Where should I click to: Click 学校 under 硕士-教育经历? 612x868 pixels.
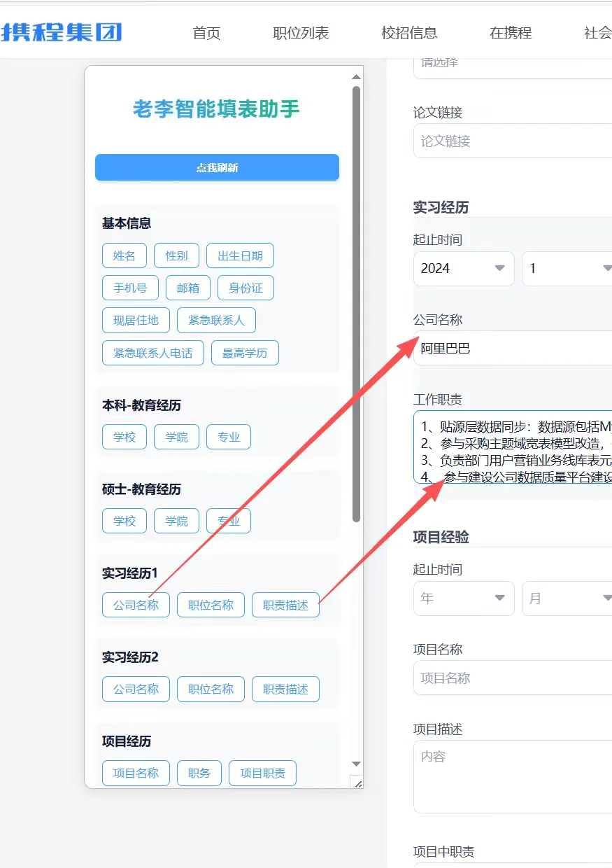click(x=124, y=521)
